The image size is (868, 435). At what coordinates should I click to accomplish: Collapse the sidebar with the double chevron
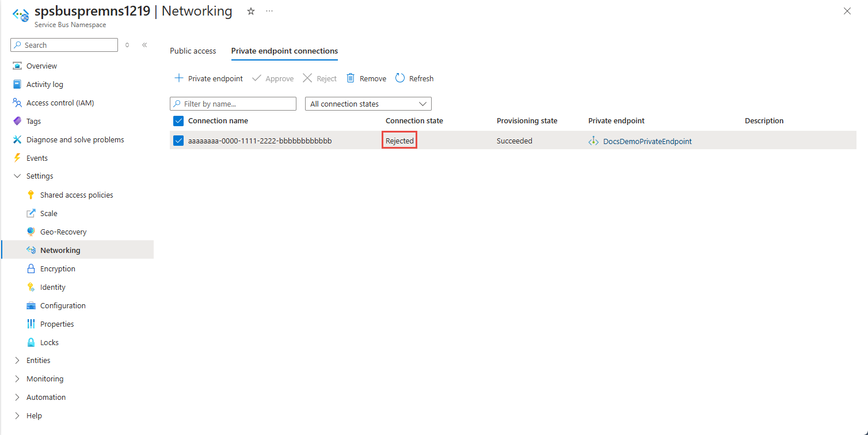pyautogui.click(x=144, y=45)
